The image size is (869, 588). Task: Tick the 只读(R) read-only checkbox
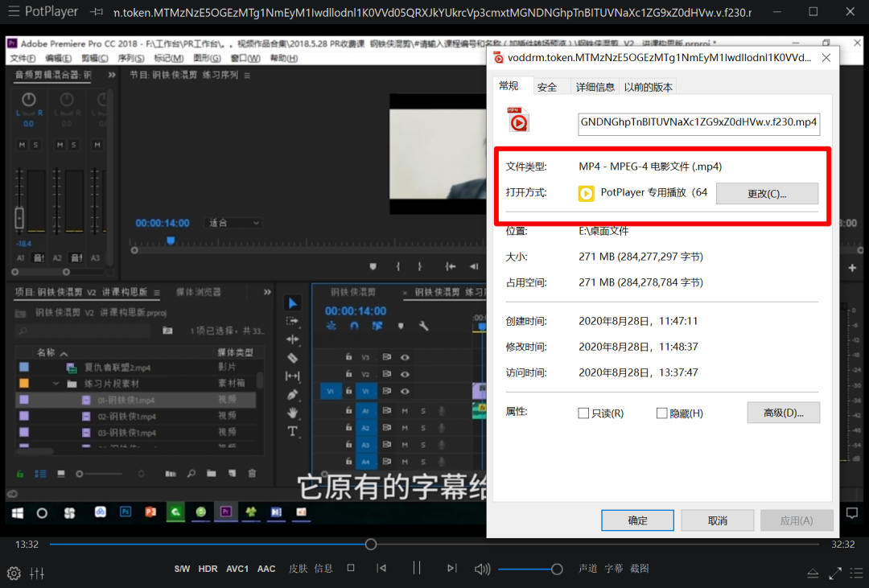(583, 413)
